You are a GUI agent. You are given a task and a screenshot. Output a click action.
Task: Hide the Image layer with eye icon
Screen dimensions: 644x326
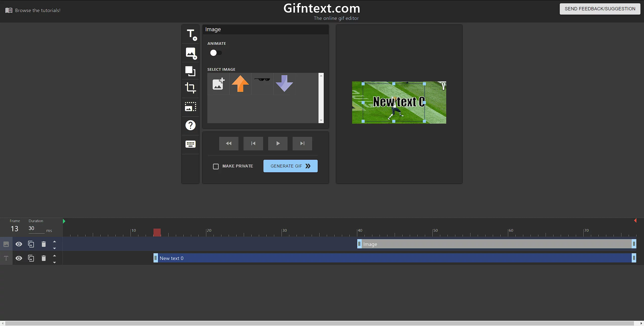[x=19, y=244]
